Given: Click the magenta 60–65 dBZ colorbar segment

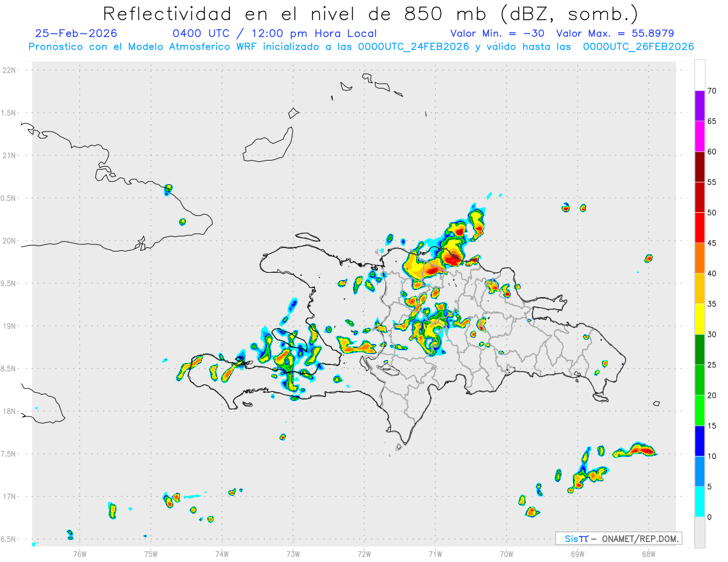Looking at the screenshot, I should click(x=699, y=136).
